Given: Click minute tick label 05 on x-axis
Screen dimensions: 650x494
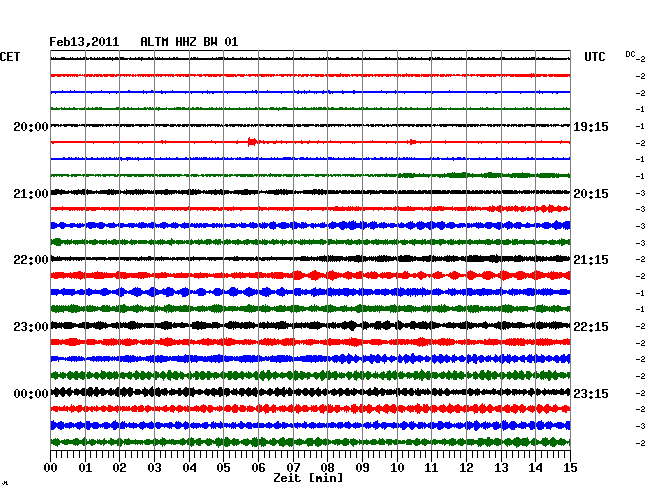Looking at the screenshot, I should 223,468.
